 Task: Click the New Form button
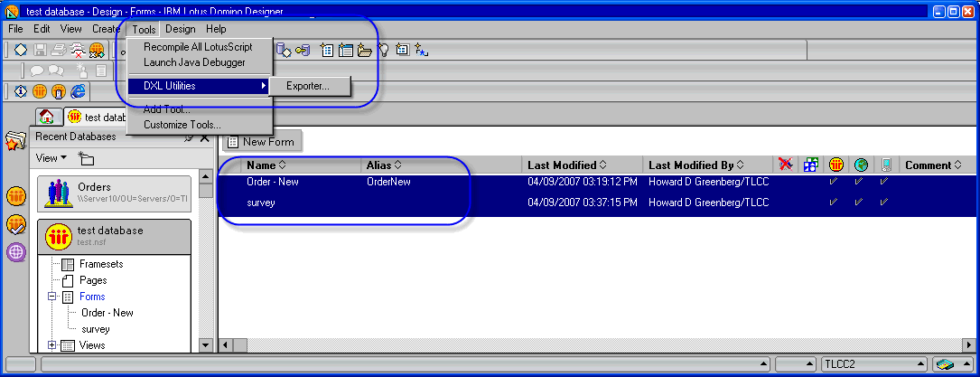pos(261,142)
